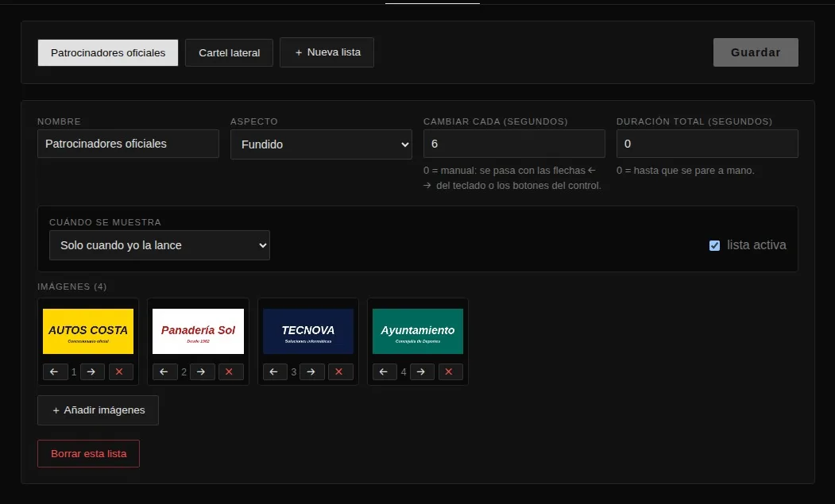Move AUTOS COSTA image right
This screenshot has width=835, height=504.
click(92, 371)
